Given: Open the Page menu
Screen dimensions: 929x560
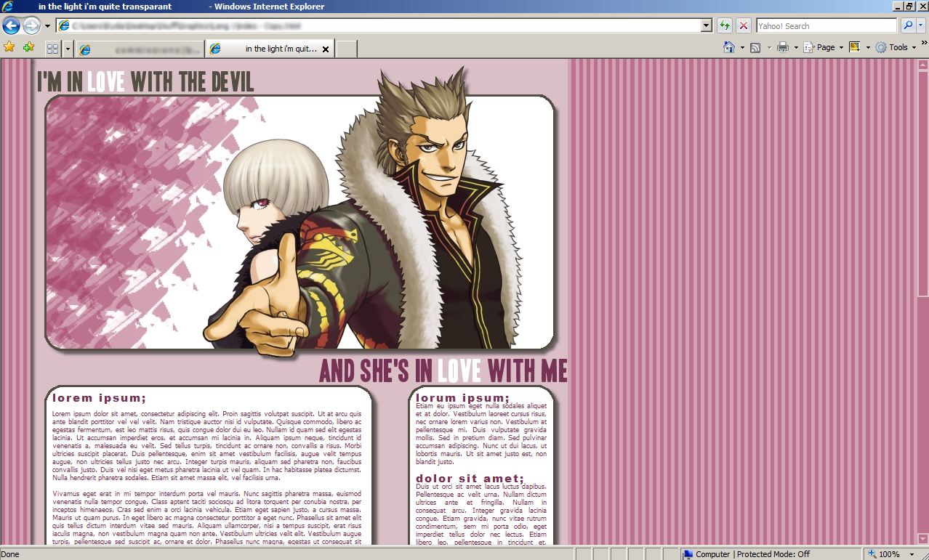Looking at the screenshot, I should point(823,47).
